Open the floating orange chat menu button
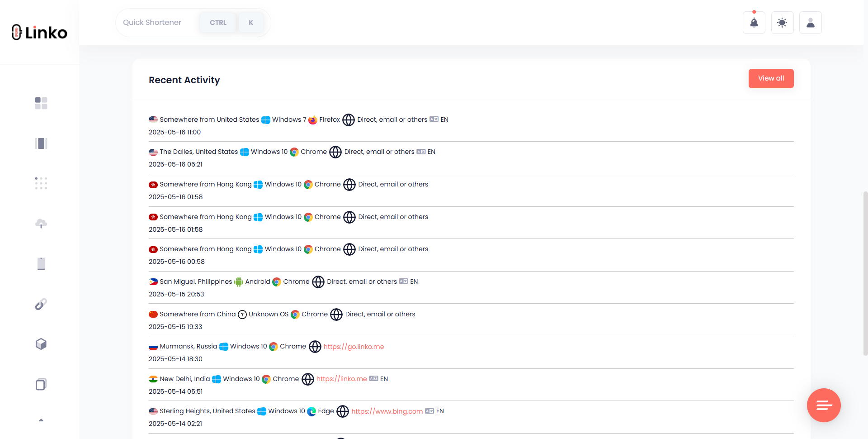This screenshot has height=439, width=868. point(824,405)
